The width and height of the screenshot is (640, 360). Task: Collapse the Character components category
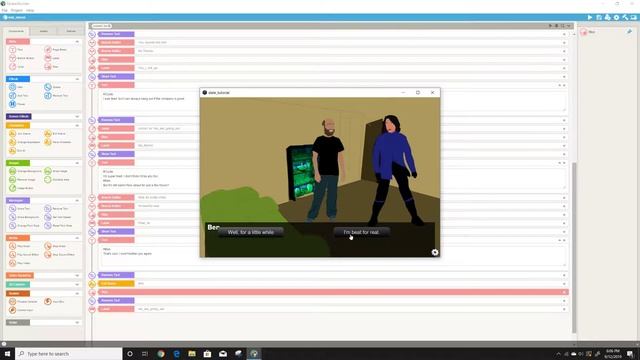point(77,125)
